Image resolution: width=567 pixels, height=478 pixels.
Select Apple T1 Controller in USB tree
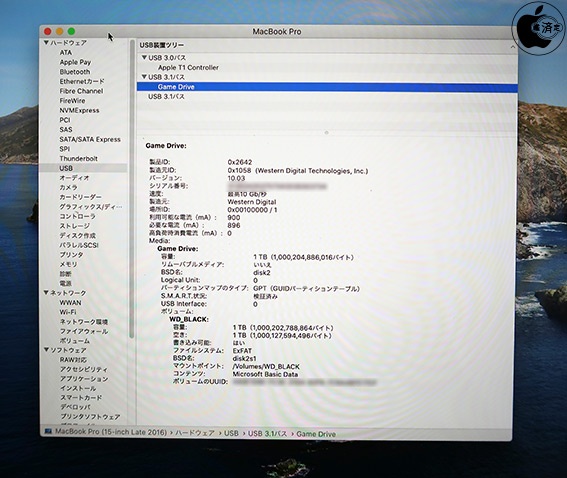188,68
